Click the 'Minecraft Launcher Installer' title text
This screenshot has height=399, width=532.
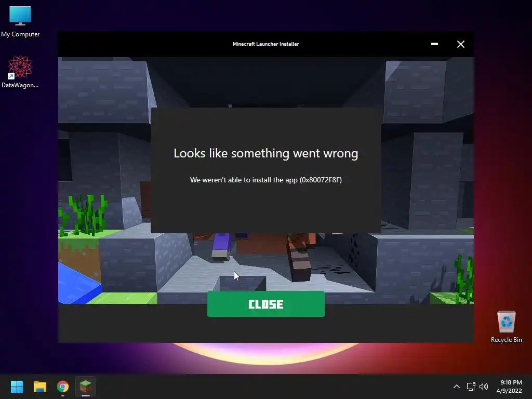(265, 44)
